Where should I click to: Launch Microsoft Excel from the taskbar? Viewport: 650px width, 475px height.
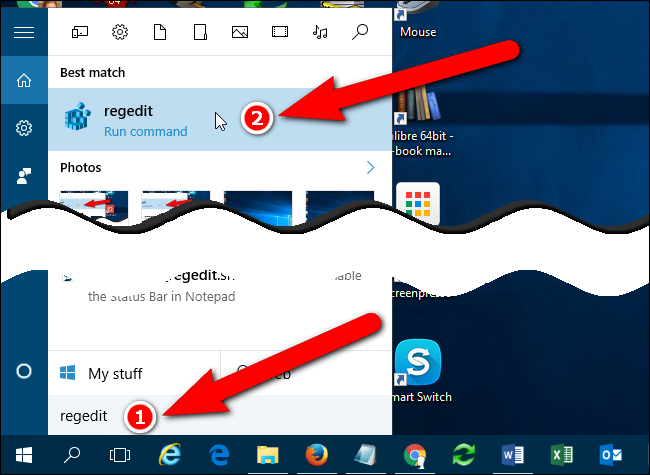pyautogui.click(x=562, y=455)
